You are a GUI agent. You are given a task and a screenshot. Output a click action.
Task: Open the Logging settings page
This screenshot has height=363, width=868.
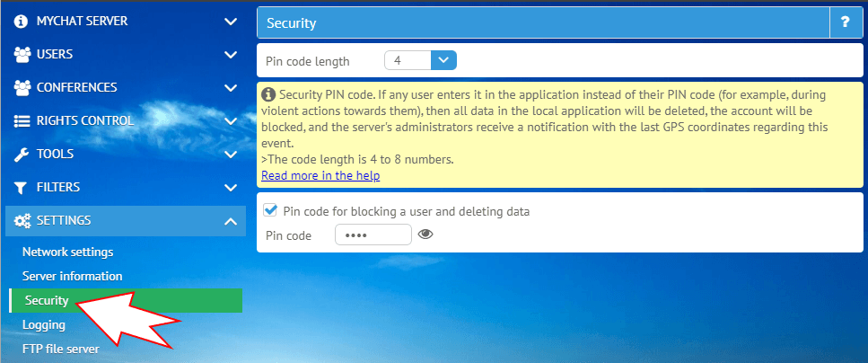coord(44,324)
